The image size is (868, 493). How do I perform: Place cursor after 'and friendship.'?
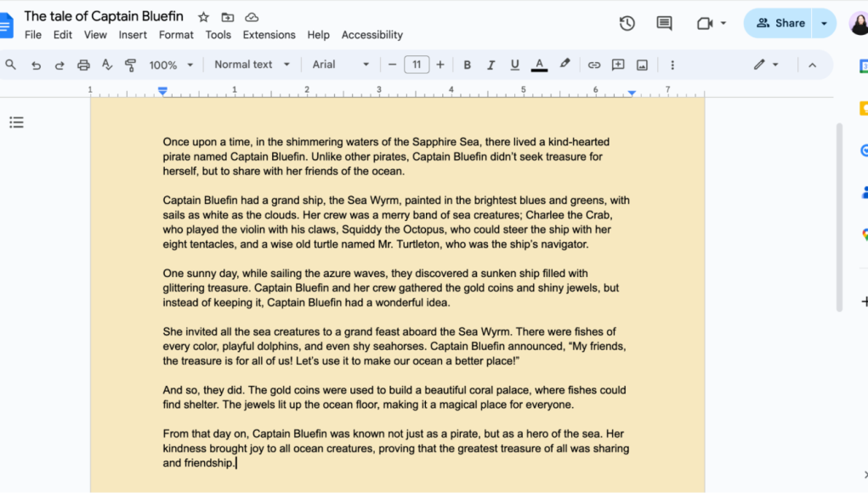click(236, 463)
